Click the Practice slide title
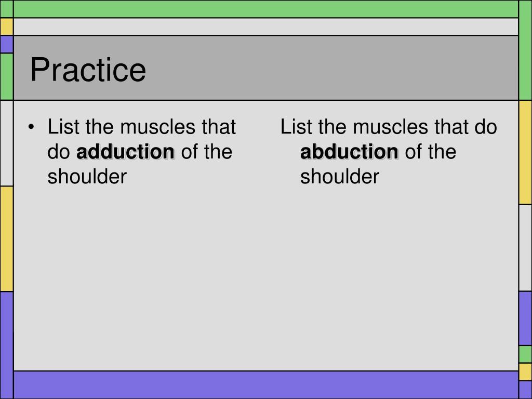 pos(88,70)
